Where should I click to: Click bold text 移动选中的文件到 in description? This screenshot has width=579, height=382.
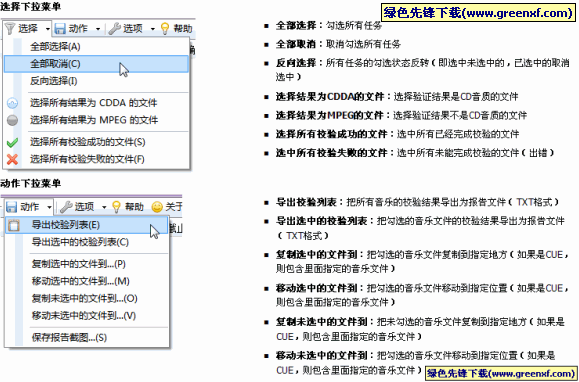coord(316,289)
